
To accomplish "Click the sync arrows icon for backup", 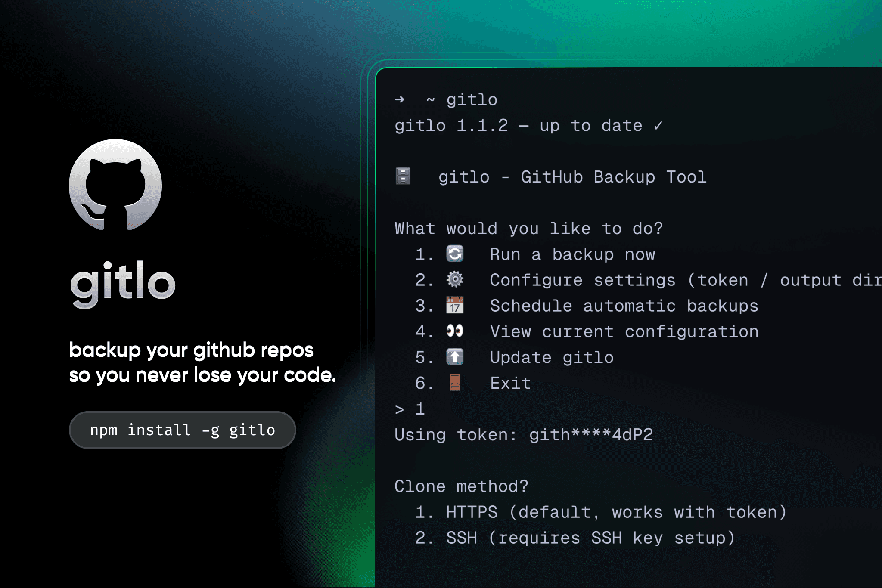I will click(x=455, y=254).
